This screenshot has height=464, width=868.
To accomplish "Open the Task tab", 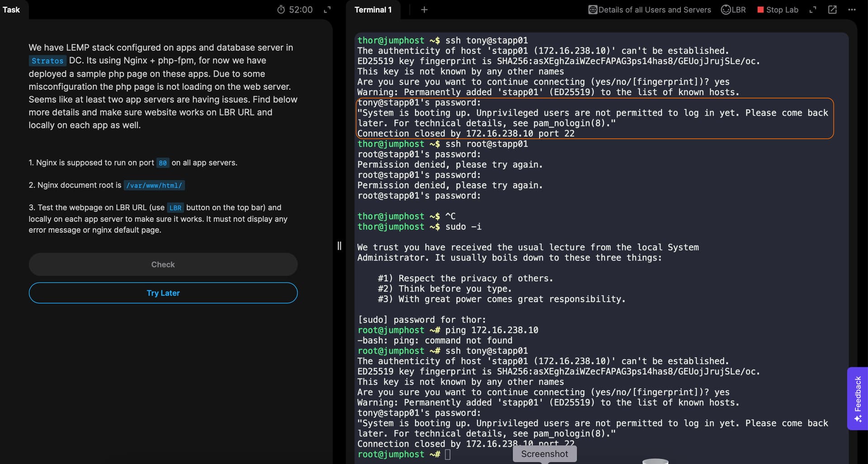I will pos(11,9).
